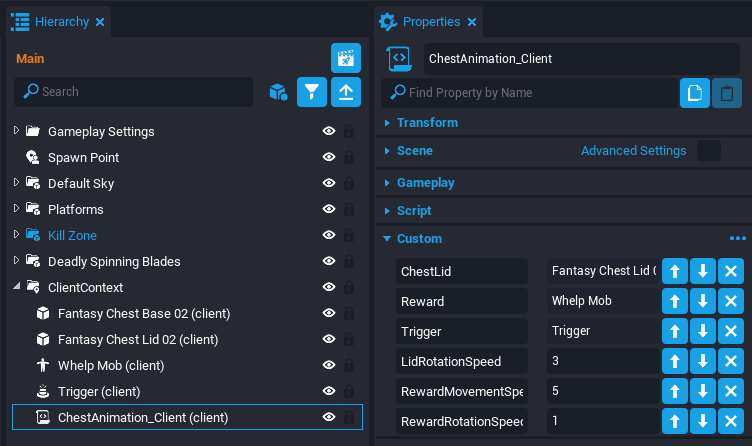
Task: Expand the Transform properties section
Action: coord(388,123)
